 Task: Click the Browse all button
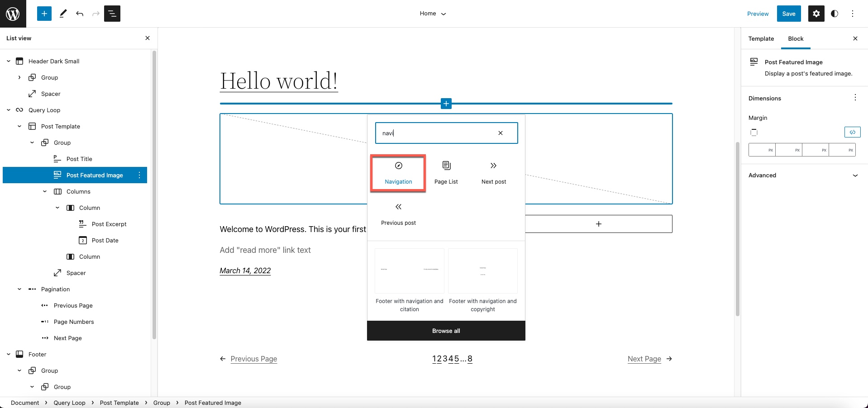point(446,331)
